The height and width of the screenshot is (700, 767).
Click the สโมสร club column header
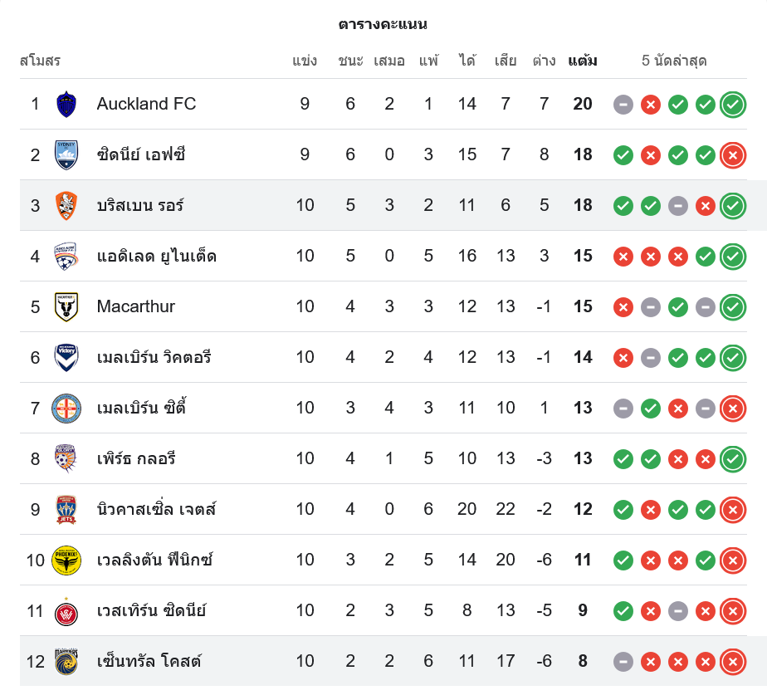[x=40, y=61]
